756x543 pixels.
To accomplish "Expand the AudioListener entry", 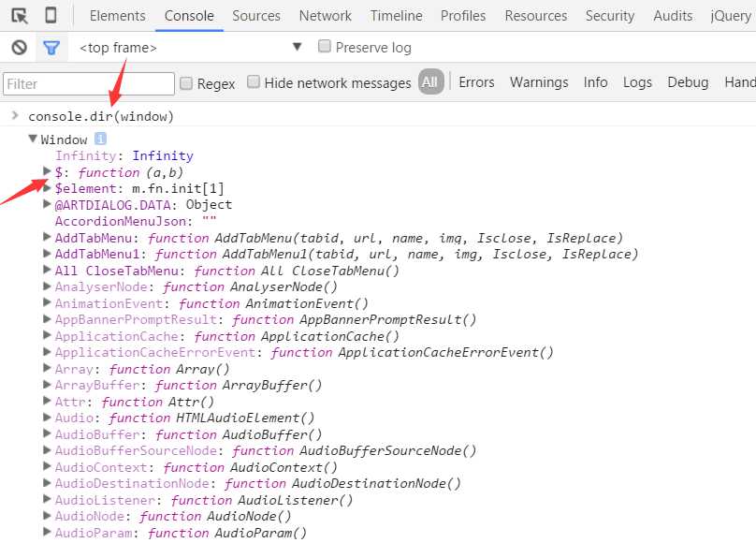I will click(47, 499).
